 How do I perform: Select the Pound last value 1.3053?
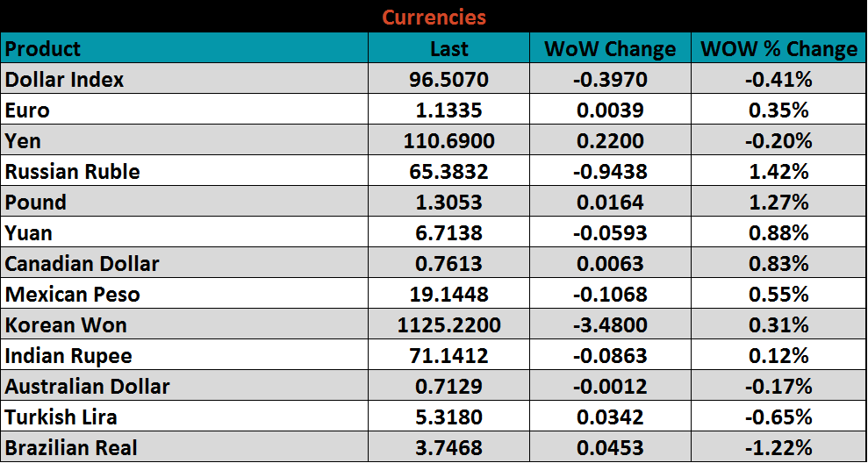pyautogui.click(x=448, y=203)
